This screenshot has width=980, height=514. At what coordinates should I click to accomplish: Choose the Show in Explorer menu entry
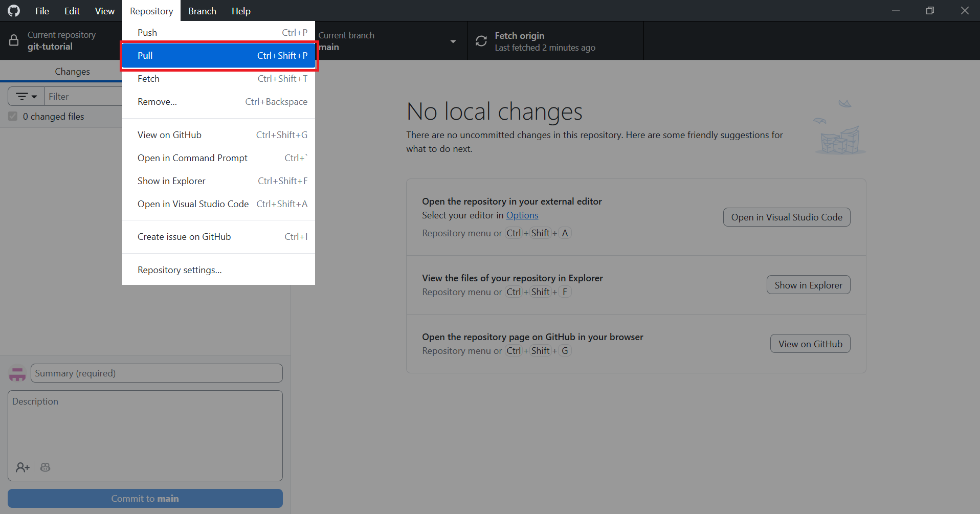[x=218, y=181]
